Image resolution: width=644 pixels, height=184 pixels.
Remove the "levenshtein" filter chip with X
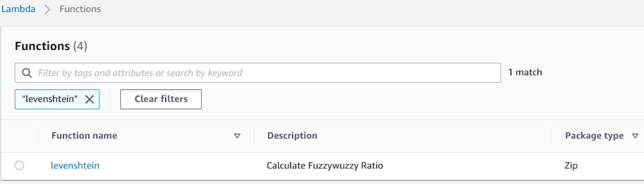point(89,99)
